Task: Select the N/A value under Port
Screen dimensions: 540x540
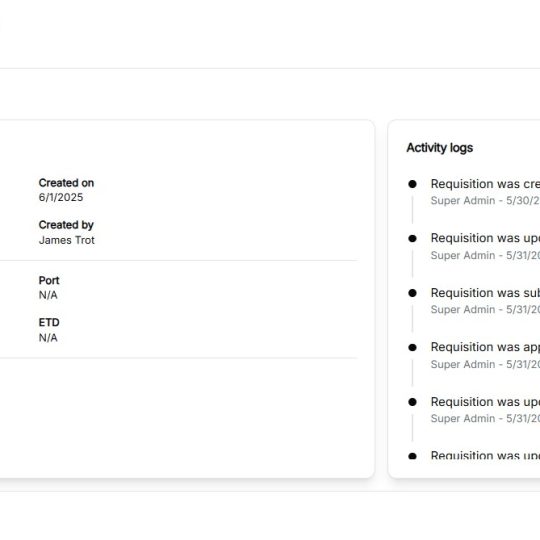Action: click(48, 295)
